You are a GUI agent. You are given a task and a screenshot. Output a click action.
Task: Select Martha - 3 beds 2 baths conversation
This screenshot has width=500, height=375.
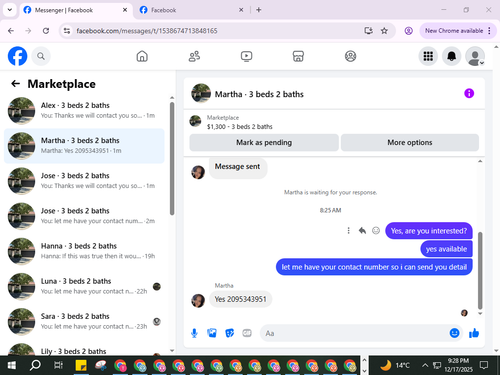point(84,146)
